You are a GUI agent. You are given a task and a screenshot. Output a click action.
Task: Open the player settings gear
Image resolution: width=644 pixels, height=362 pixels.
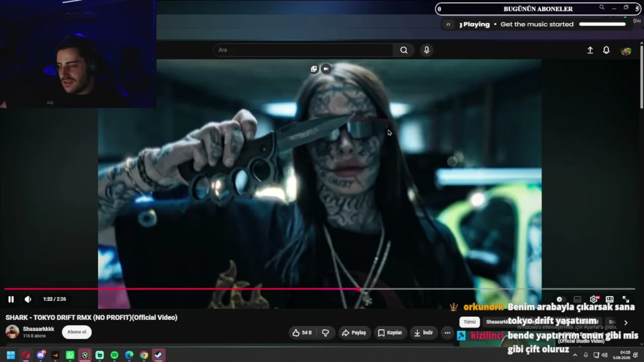click(594, 300)
